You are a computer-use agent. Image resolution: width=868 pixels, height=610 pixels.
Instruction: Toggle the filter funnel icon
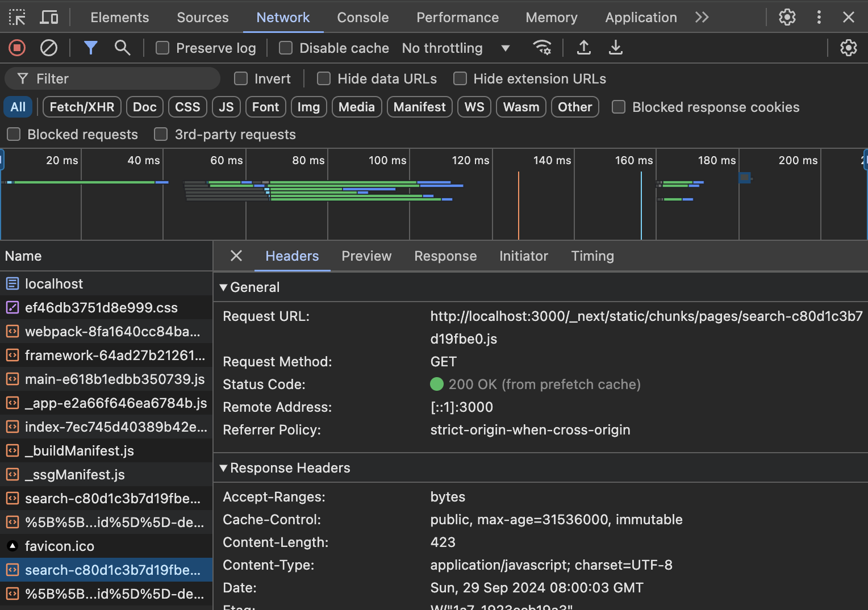[x=90, y=48]
